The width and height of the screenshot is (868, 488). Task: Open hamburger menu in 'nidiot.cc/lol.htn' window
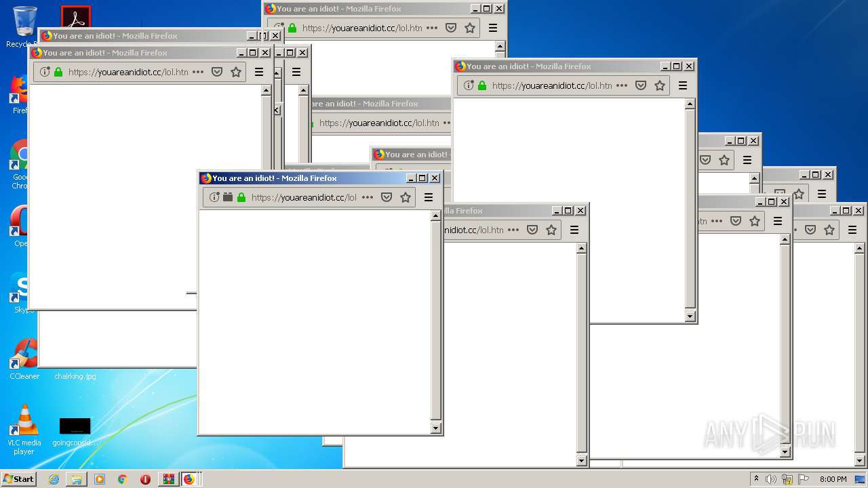[x=574, y=230]
